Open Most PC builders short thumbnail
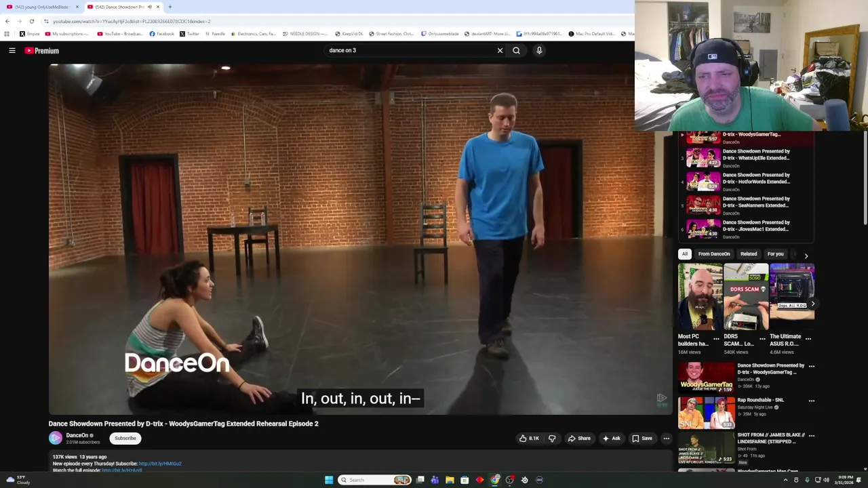 click(x=700, y=296)
